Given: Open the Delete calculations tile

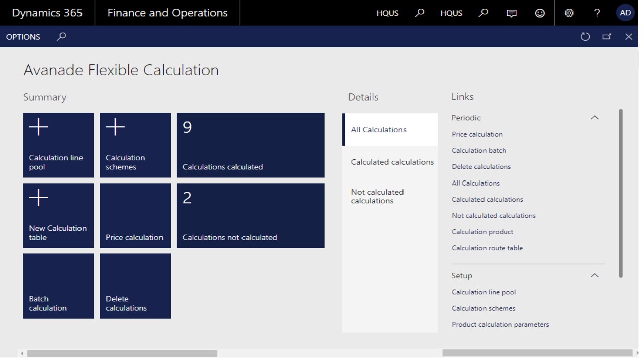Looking at the screenshot, I should [x=135, y=286].
